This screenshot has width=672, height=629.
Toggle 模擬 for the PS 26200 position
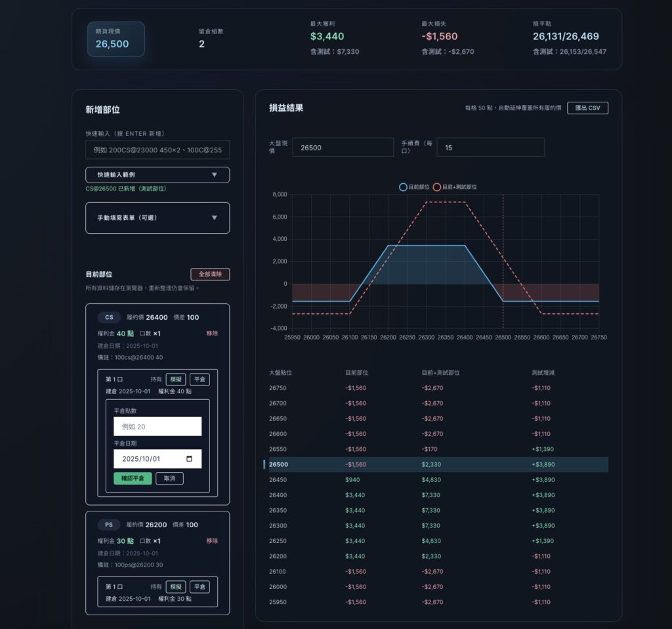point(175,587)
